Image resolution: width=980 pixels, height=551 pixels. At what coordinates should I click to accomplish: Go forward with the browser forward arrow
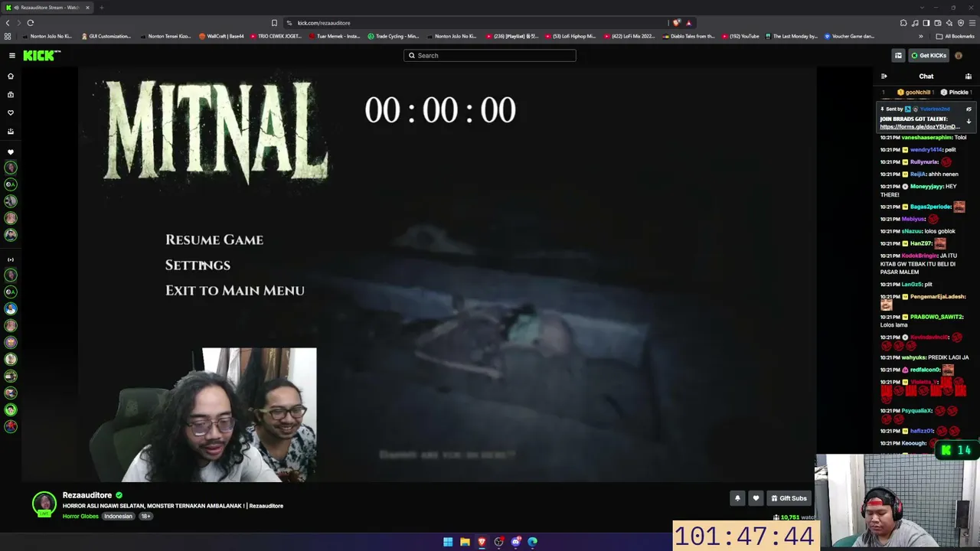click(x=19, y=23)
